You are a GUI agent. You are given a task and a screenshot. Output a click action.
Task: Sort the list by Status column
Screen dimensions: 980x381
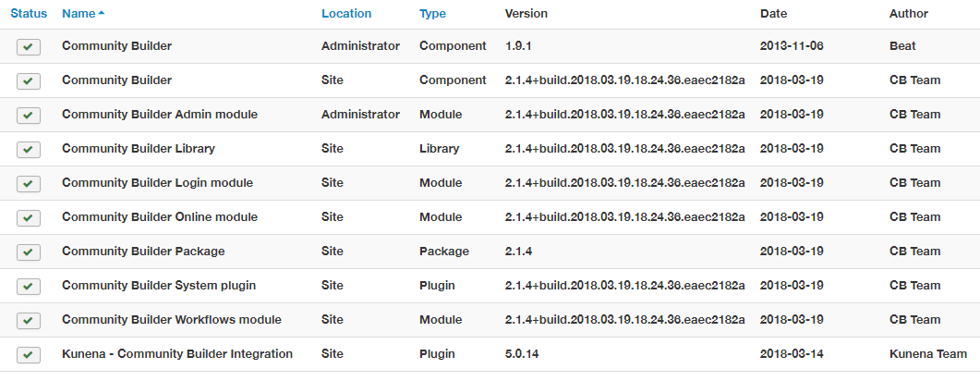coord(29,14)
